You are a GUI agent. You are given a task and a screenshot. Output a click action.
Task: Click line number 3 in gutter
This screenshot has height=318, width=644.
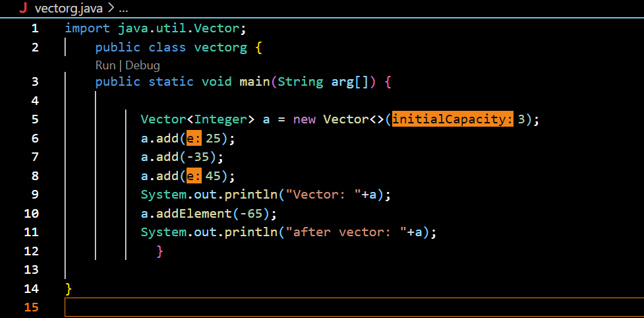pos(34,81)
